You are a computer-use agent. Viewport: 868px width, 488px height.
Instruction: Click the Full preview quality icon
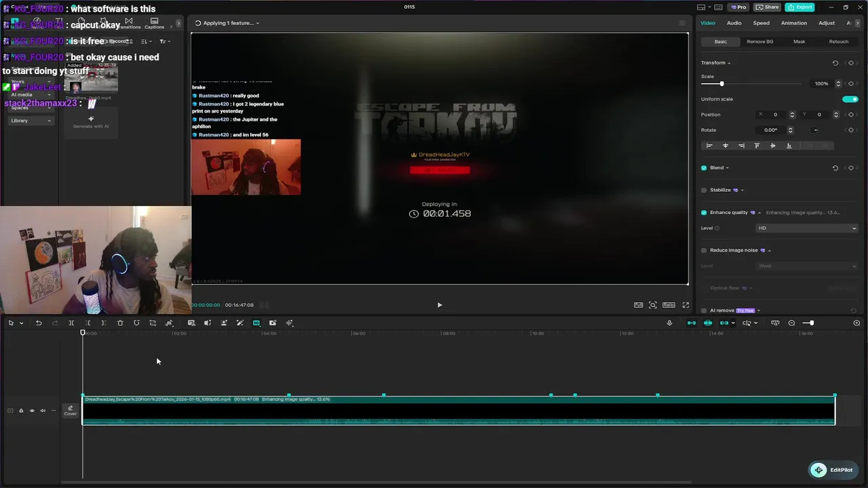tap(638, 305)
